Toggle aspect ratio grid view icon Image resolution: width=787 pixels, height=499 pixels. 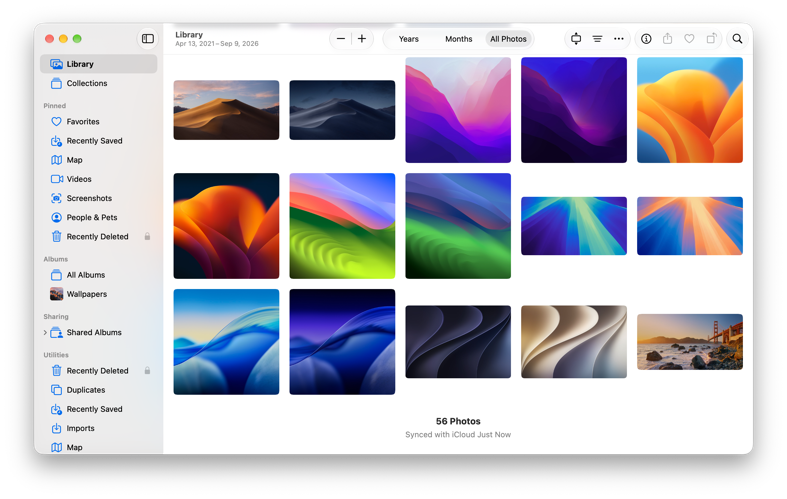(576, 39)
